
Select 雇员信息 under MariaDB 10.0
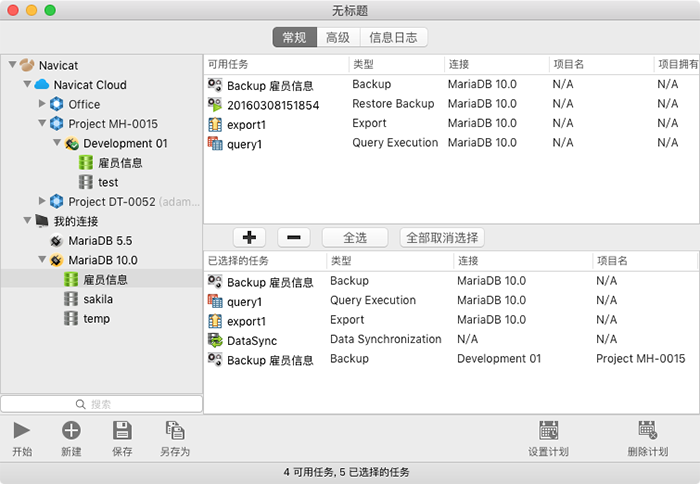pyautogui.click(x=101, y=280)
